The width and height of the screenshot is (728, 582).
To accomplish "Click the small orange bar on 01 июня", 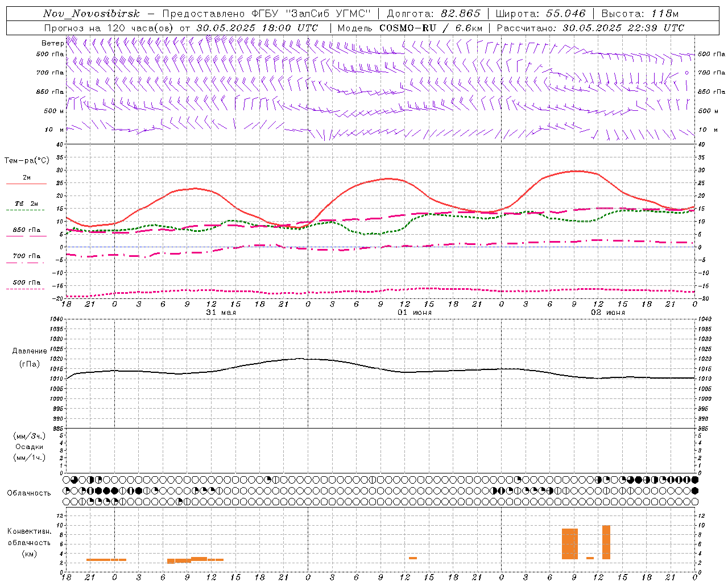I will (413, 558).
